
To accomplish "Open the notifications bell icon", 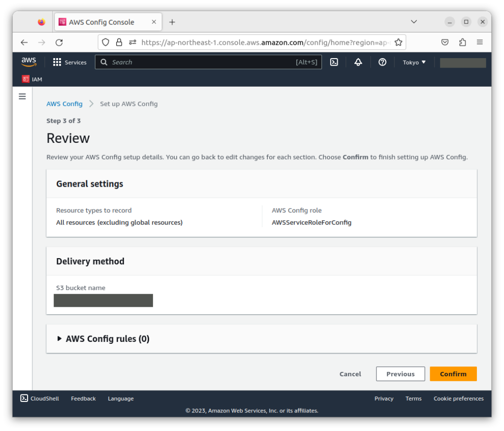I will pyautogui.click(x=358, y=62).
